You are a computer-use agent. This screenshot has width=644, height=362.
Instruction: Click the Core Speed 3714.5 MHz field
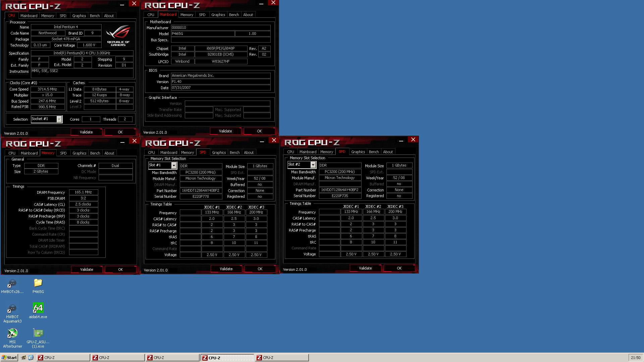tap(47, 89)
